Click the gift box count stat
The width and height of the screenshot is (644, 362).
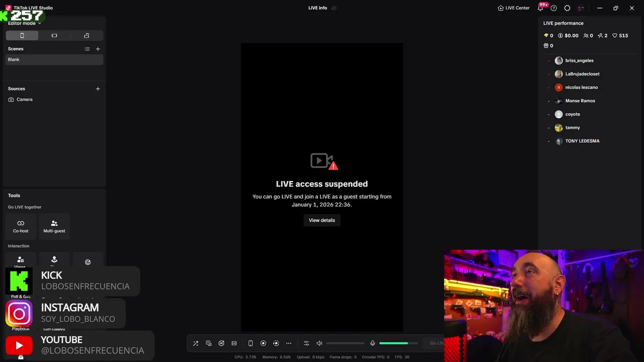click(x=548, y=46)
